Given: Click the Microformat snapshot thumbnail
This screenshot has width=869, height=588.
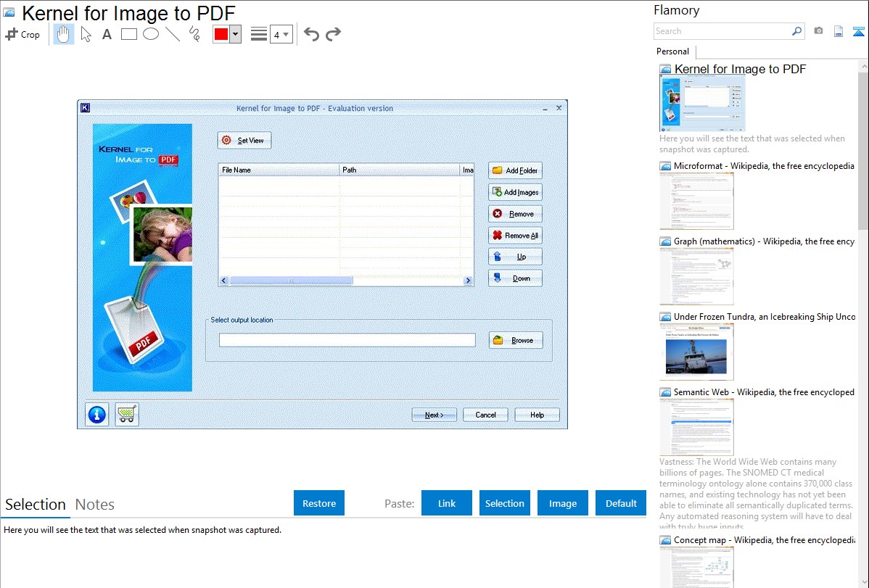Looking at the screenshot, I should [696, 201].
